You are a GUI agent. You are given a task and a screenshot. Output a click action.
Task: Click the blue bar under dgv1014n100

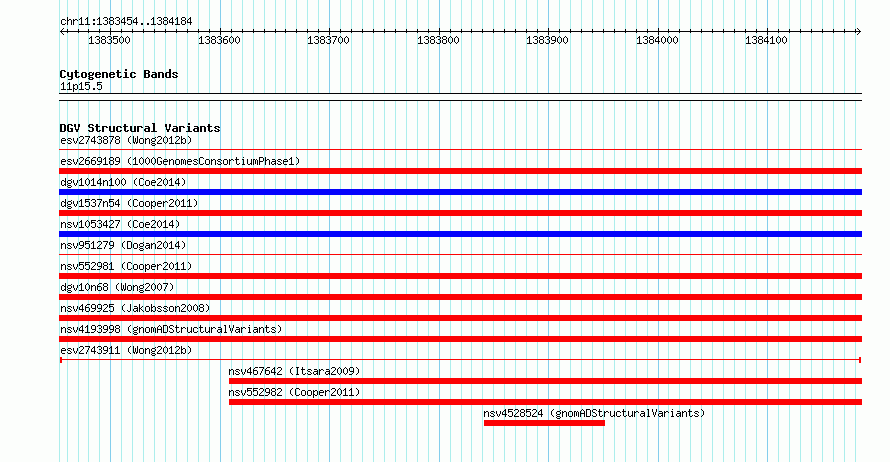pos(460,192)
